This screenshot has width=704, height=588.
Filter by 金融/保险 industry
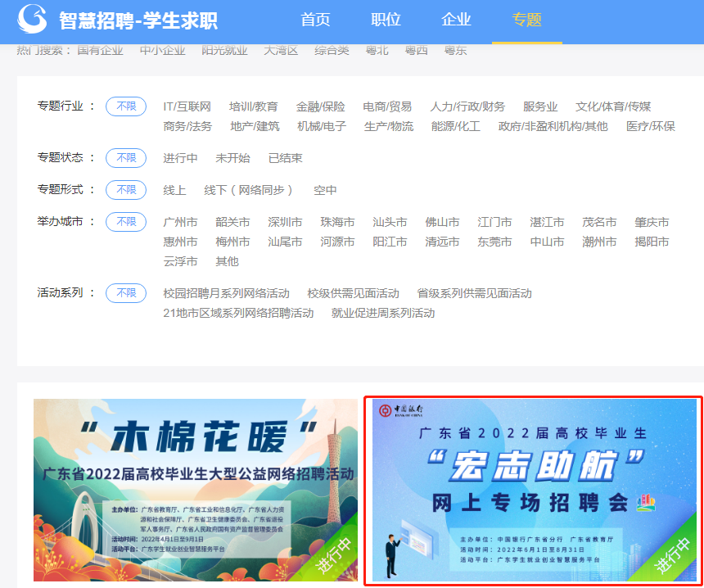(x=320, y=106)
